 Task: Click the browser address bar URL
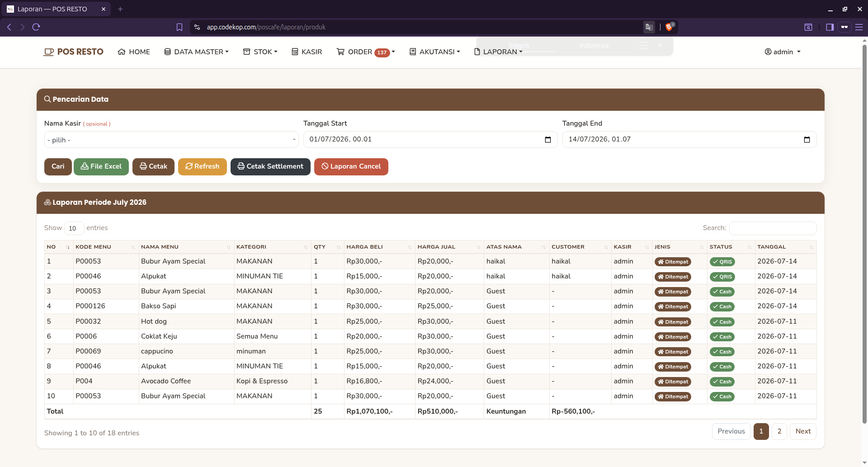[266, 27]
